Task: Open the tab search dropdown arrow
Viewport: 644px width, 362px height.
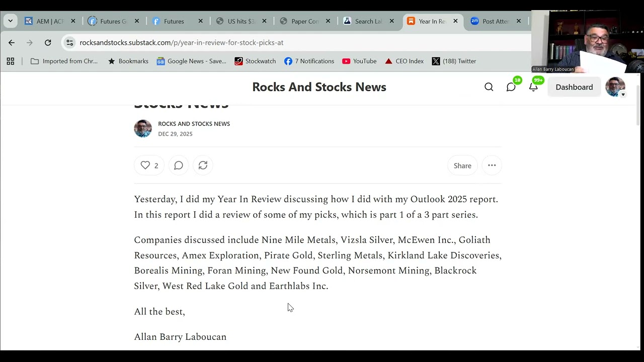Action: 11,21
